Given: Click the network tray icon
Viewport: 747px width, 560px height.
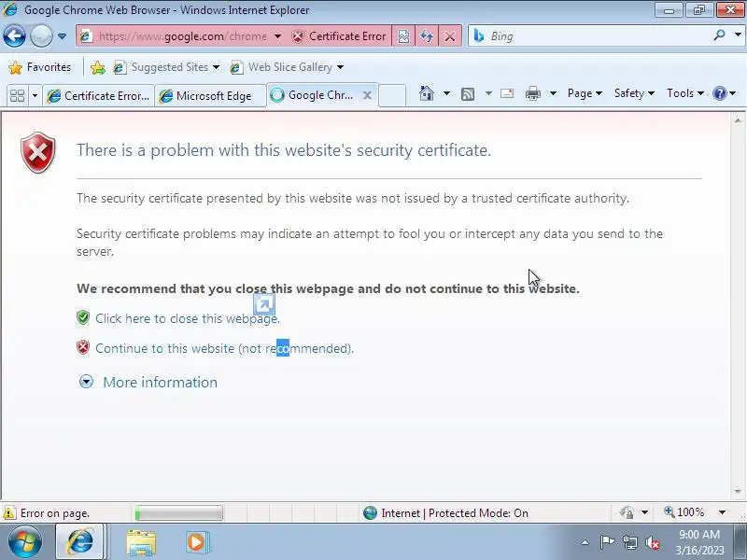Looking at the screenshot, I should click(x=629, y=542).
